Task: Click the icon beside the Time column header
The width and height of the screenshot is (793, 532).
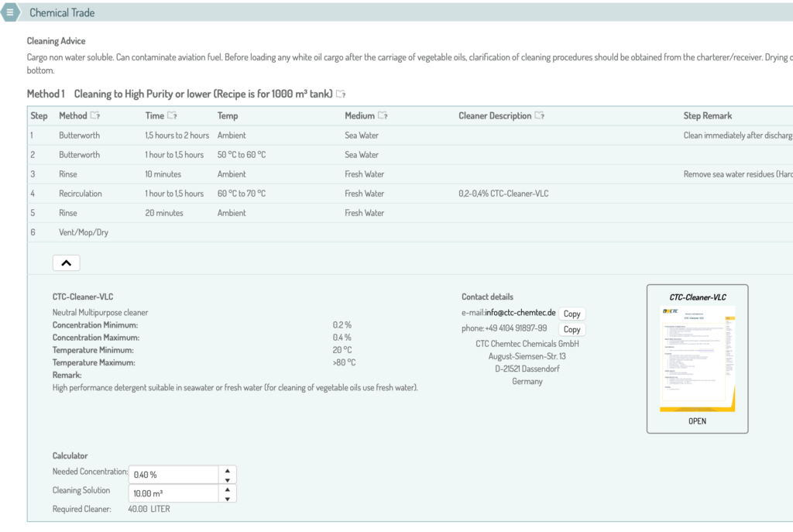Action: tap(172, 116)
